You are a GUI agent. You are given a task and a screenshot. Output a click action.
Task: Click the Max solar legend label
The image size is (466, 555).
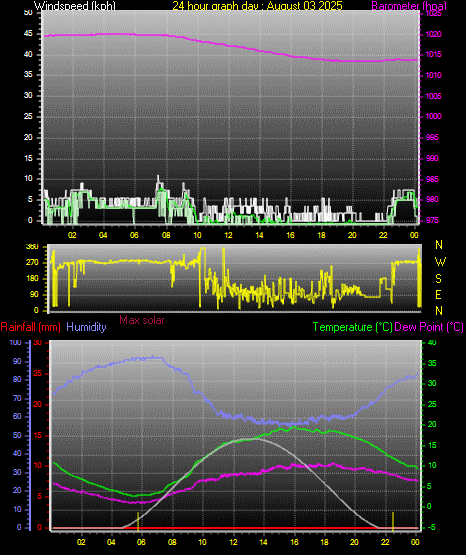pyautogui.click(x=142, y=320)
